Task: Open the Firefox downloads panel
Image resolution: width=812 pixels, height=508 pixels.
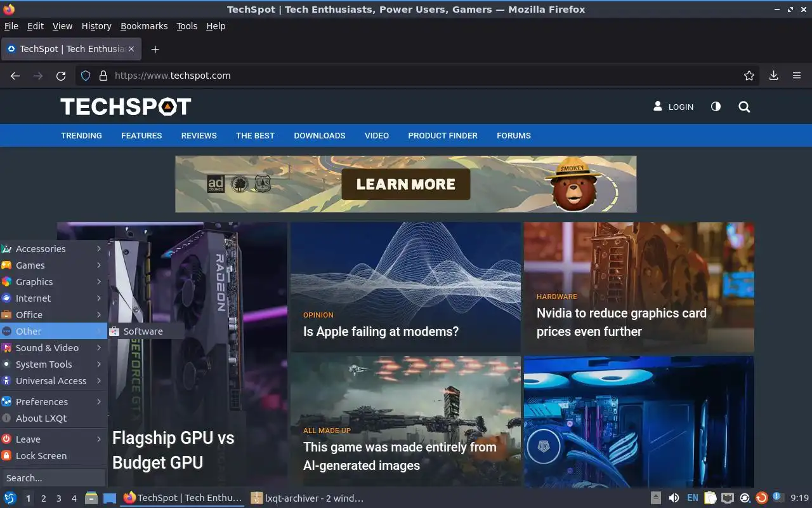Action: pyautogui.click(x=774, y=76)
